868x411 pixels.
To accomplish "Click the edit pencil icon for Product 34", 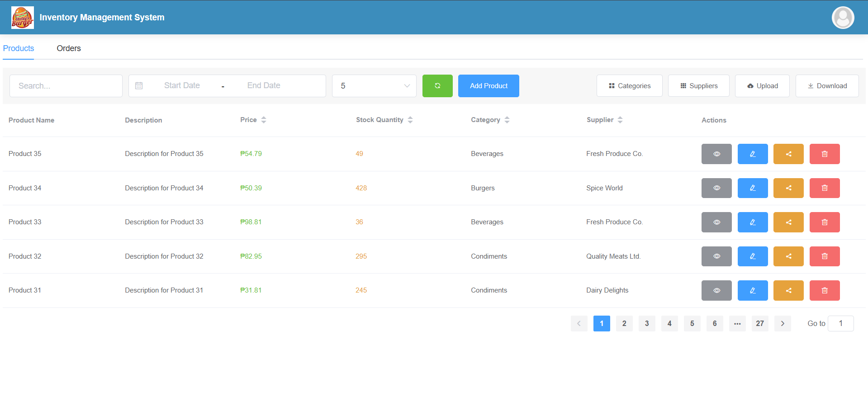I will click(x=752, y=188).
